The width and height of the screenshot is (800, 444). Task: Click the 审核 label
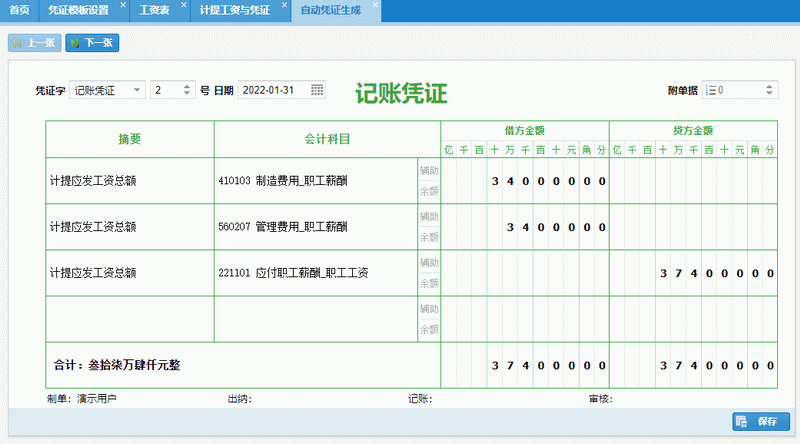601,399
